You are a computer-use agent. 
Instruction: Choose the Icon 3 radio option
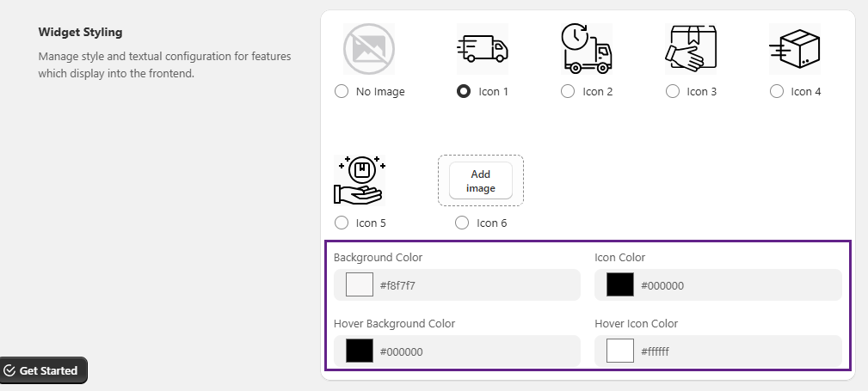673,91
